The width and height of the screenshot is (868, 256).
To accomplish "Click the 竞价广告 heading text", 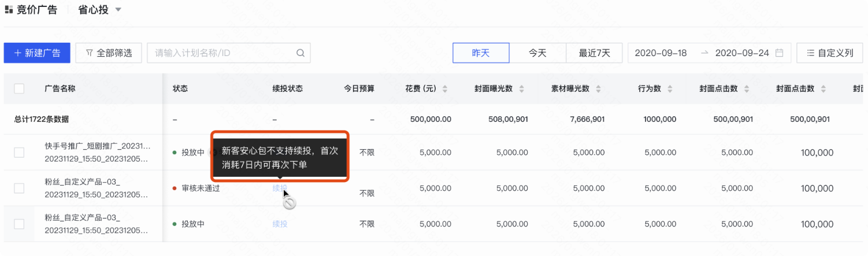I will point(36,10).
